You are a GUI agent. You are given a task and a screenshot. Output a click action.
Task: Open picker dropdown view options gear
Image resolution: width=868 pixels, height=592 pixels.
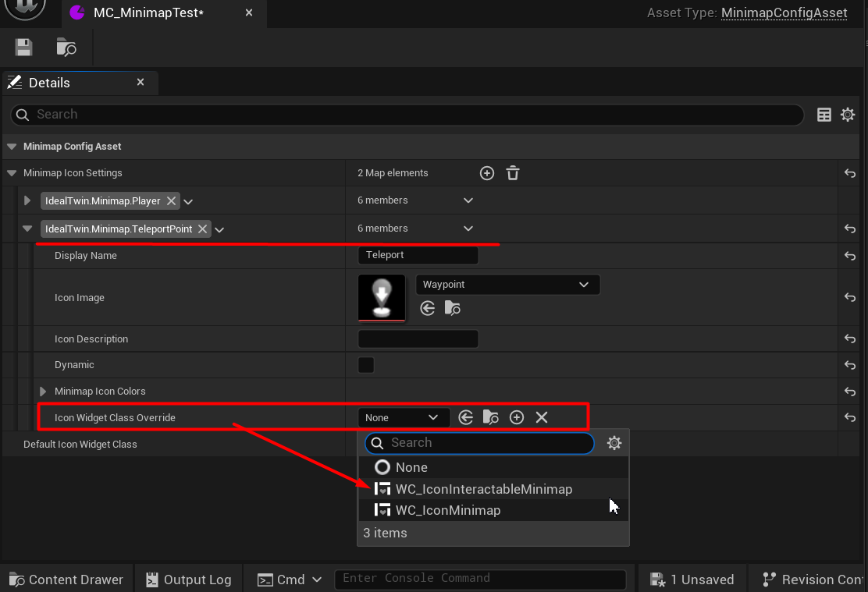pos(614,443)
